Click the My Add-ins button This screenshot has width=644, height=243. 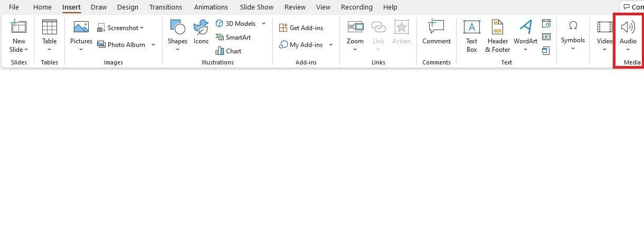(x=301, y=45)
